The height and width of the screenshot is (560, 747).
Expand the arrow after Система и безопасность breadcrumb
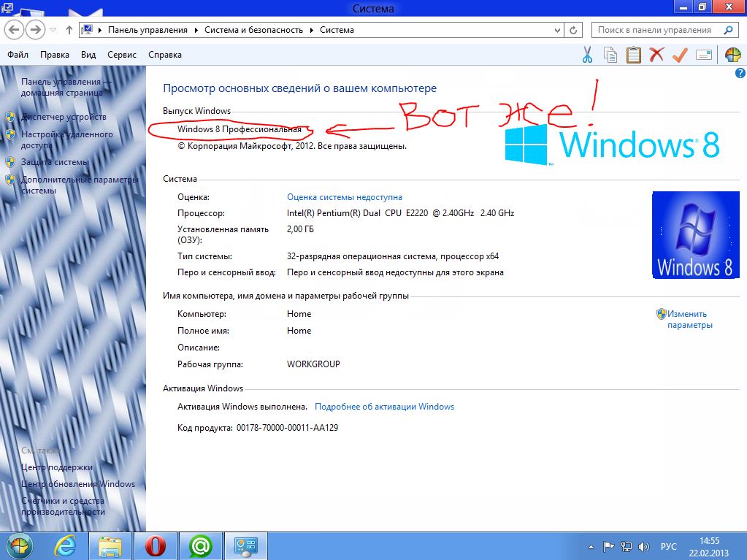(x=311, y=30)
